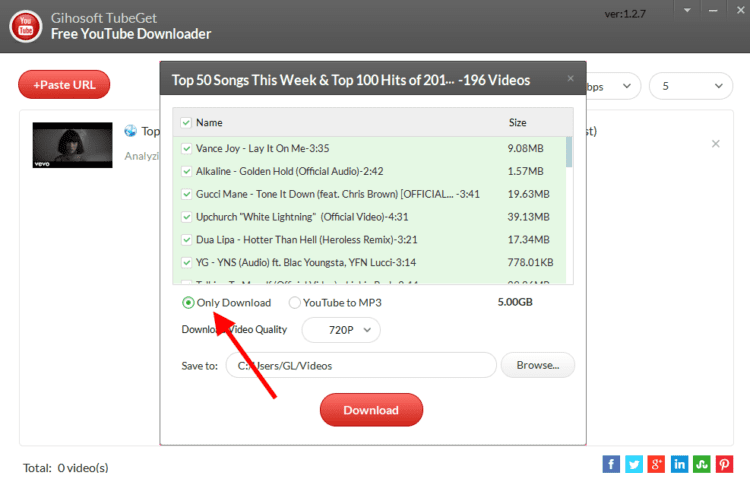Click the Name column header text
The width and height of the screenshot is (750, 482).
(x=209, y=123)
